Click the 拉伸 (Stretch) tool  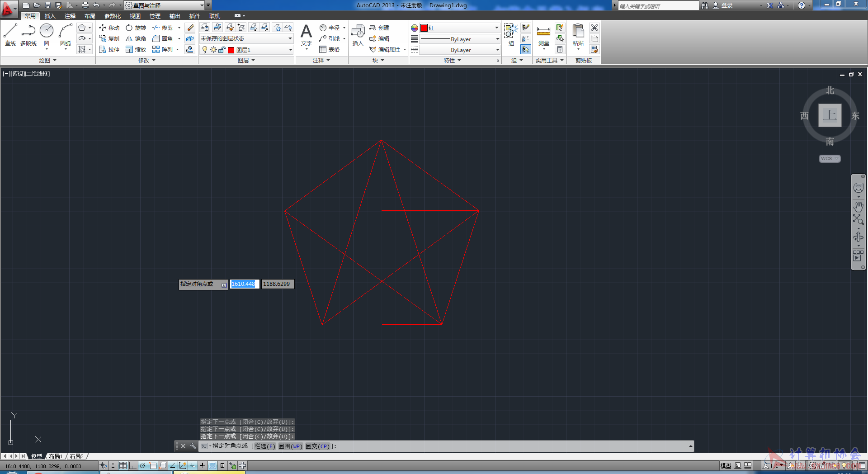109,49
